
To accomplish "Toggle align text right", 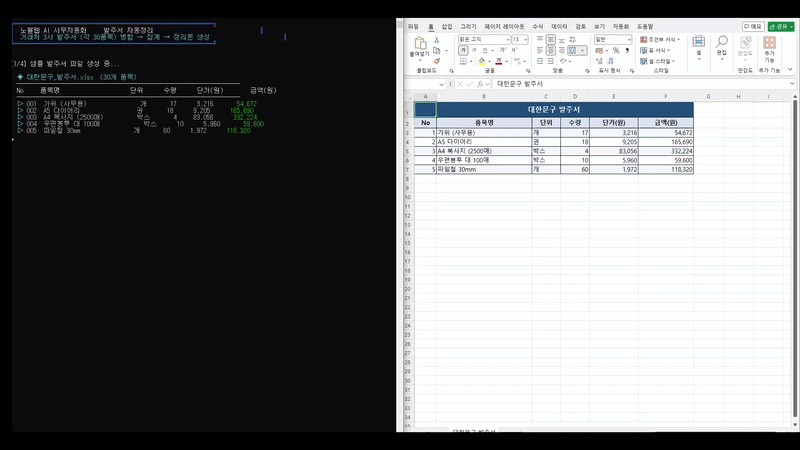I will (x=561, y=50).
